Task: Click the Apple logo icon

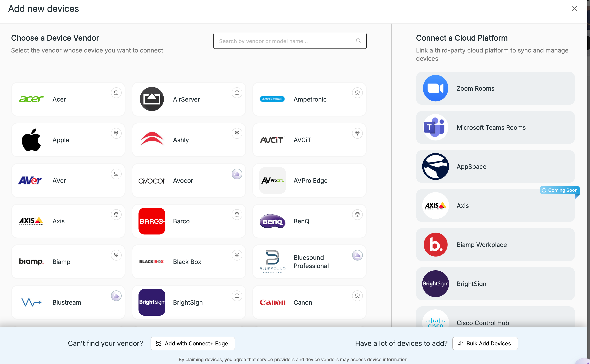Action: [31, 140]
